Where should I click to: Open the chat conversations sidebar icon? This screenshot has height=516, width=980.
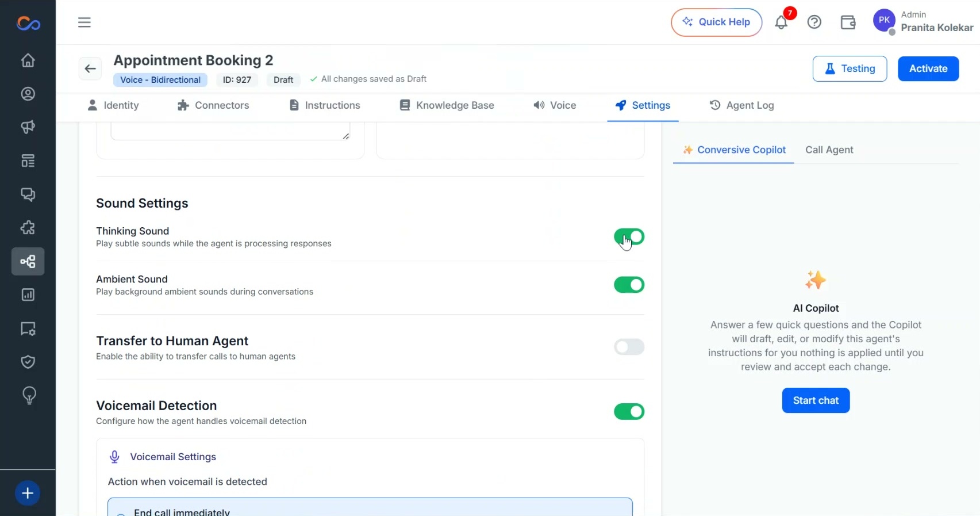[x=28, y=194]
